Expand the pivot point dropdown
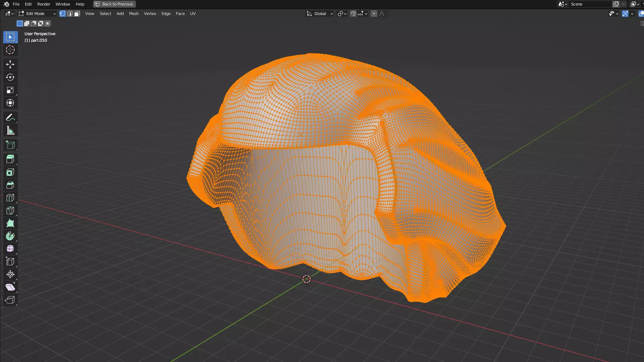The height and width of the screenshot is (362, 644). (342, 14)
